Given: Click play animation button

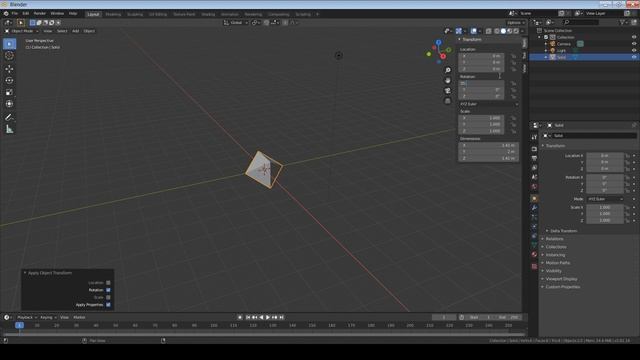Looking at the screenshot, I should (x=268, y=317).
